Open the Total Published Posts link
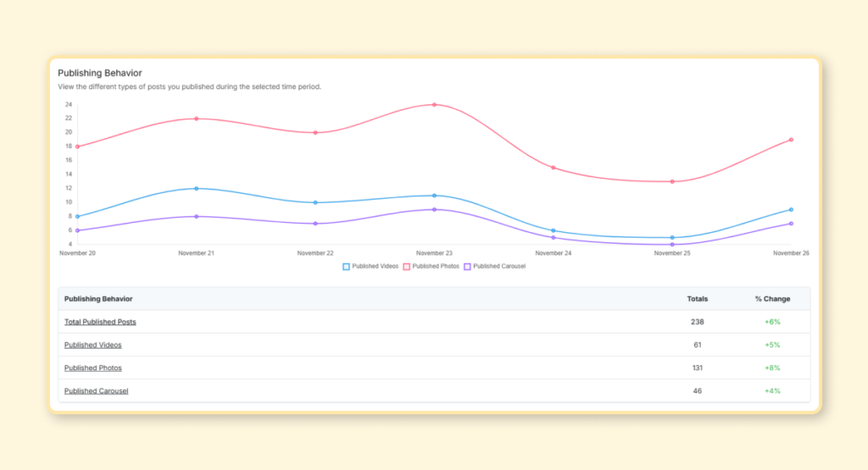 [x=100, y=322]
